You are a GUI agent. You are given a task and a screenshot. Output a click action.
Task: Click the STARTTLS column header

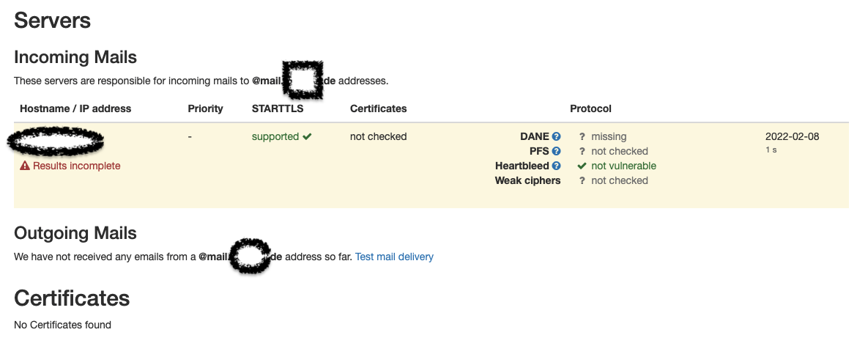coord(278,108)
